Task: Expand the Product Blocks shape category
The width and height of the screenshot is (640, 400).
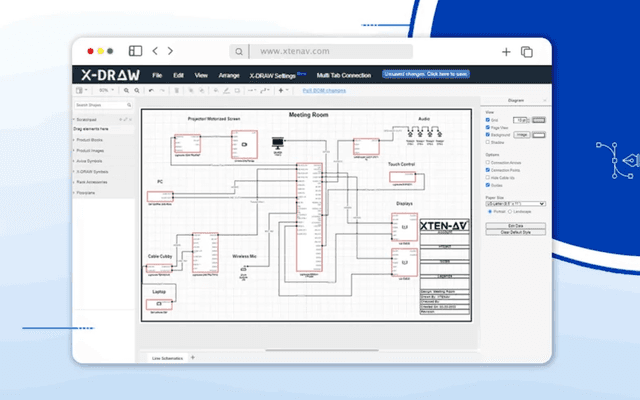Action: click(x=92, y=140)
